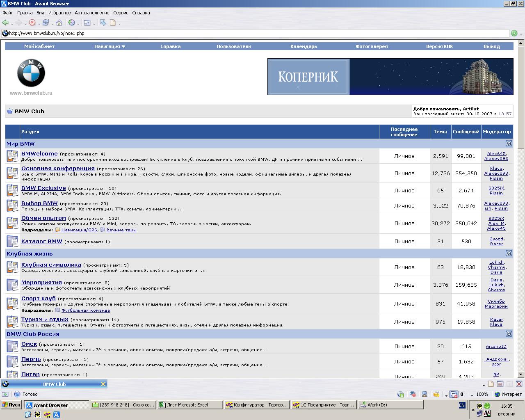Viewport: 525px width, 420px height.
Task: Click the tab list grid icon
Action: click(x=500, y=384)
